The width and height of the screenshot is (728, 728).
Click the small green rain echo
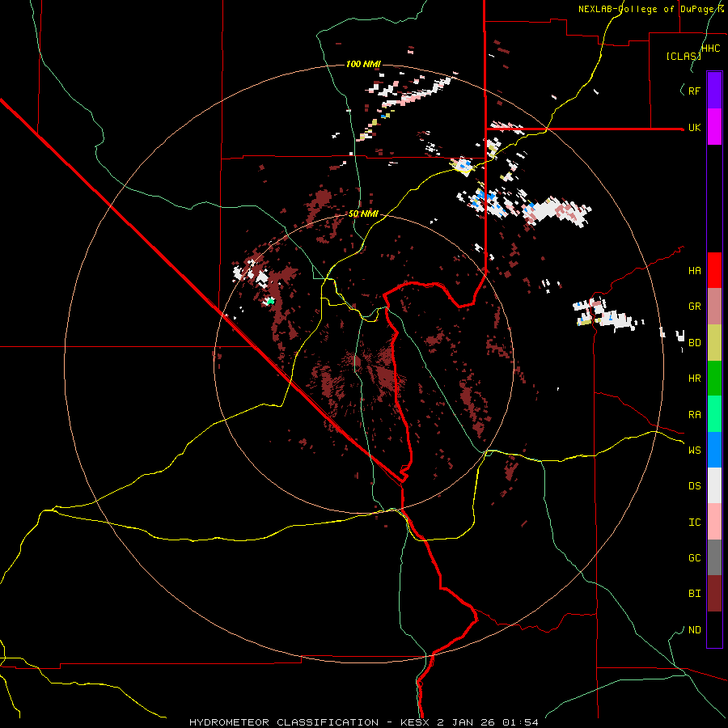coord(271,302)
